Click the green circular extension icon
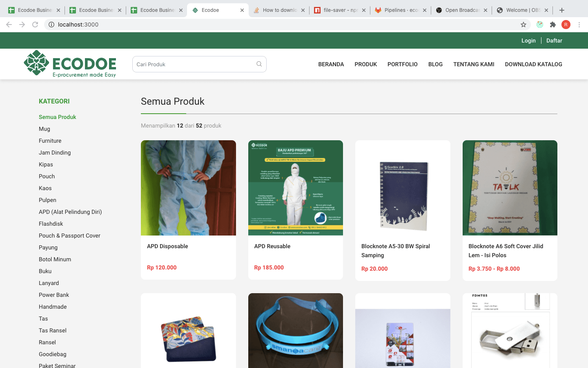This screenshot has height=368, width=588. coord(540,25)
